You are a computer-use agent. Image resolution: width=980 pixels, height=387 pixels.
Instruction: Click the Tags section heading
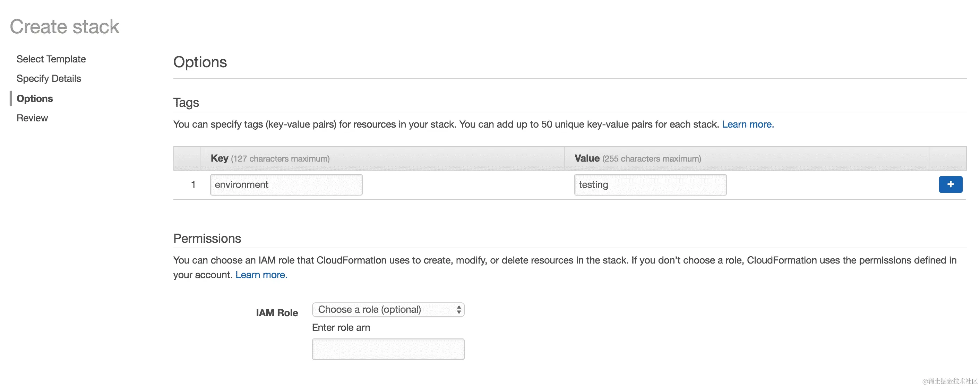(186, 102)
